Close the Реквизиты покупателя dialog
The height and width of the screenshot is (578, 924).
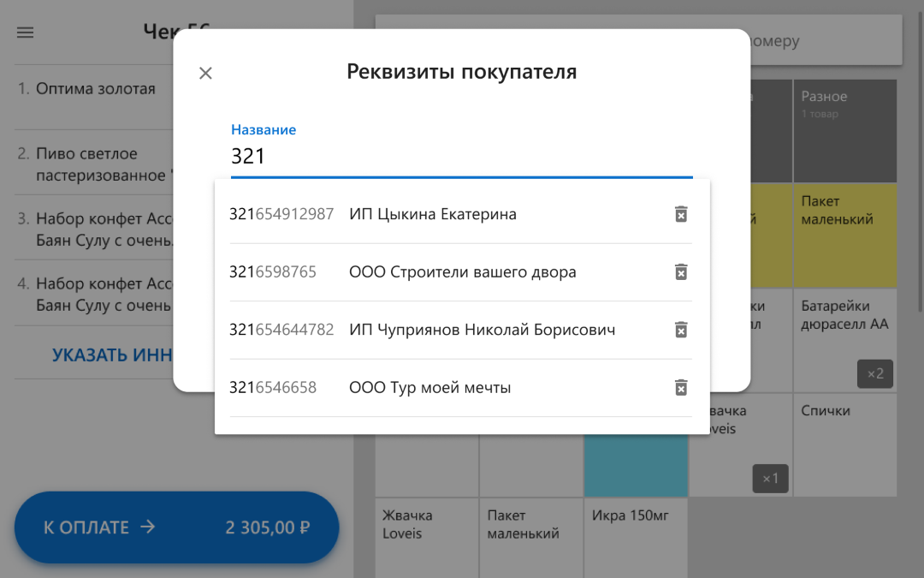point(205,73)
